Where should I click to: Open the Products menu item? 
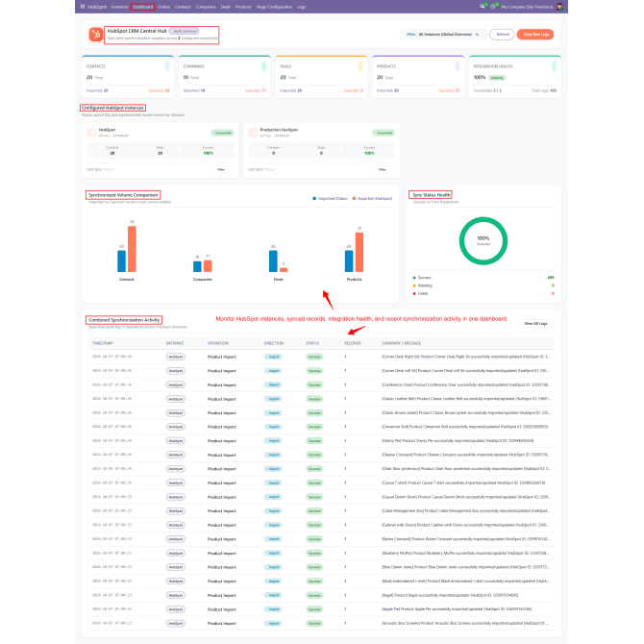coord(243,7)
